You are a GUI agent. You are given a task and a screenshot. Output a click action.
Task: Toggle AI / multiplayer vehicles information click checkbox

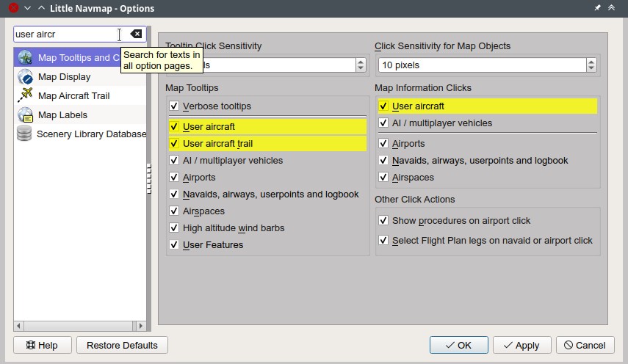[383, 123]
